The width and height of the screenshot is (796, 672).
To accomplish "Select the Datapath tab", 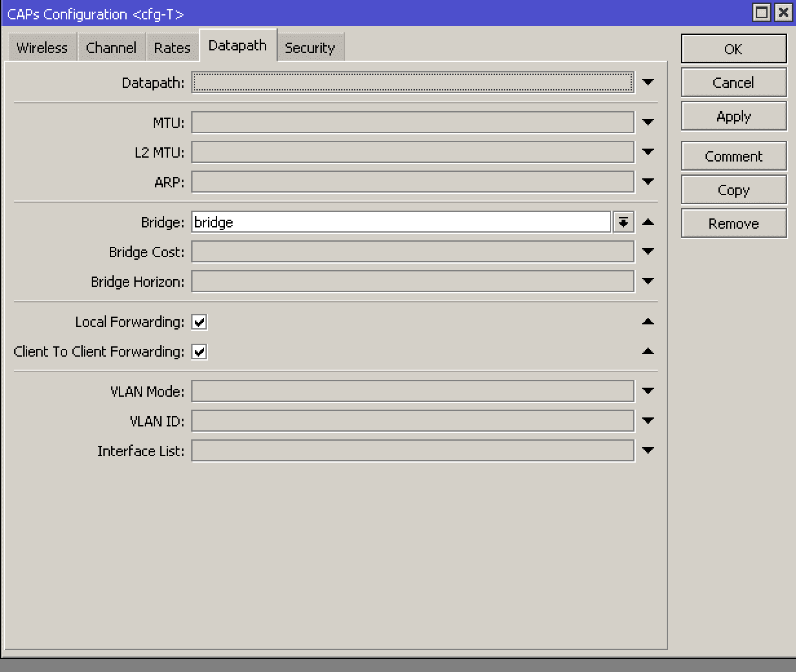I will (x=238, y=45).
